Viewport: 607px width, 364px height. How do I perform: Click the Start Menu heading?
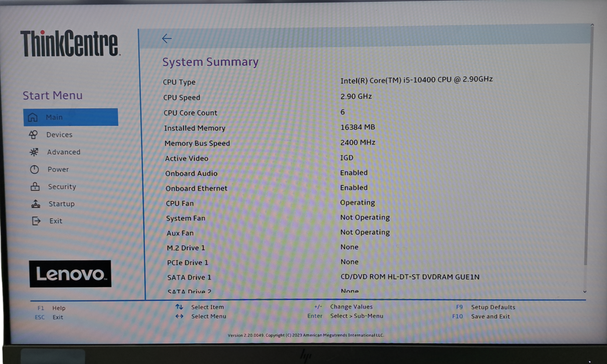coord(53,96)
